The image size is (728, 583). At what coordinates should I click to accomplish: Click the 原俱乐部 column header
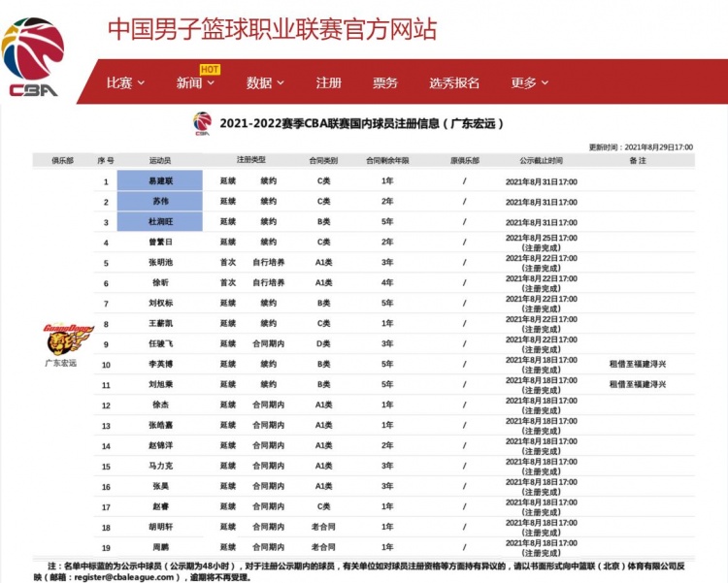pyautogui.click(x=465, y=161)
